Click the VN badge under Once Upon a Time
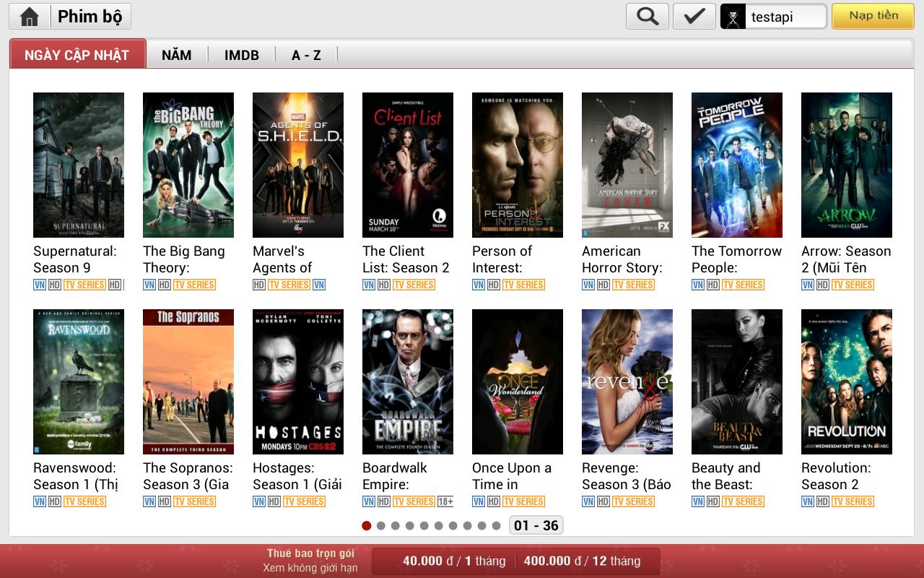 click(x=479, y=501)
